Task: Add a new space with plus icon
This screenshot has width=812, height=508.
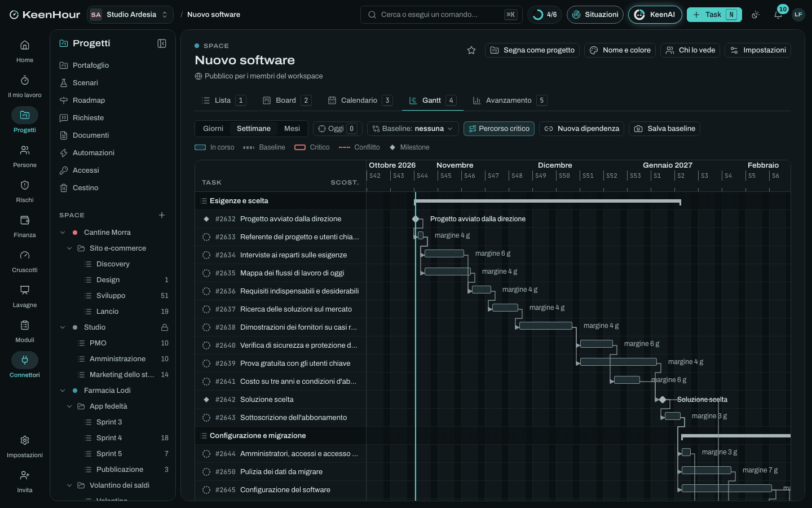Action: click(x=162, y=215)
